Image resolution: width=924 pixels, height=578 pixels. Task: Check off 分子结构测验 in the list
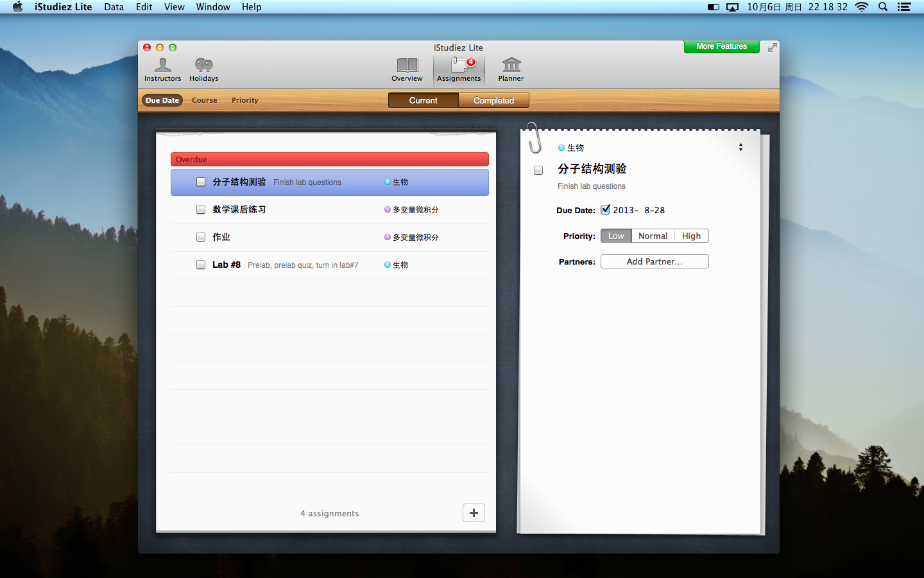coord(201,182)
